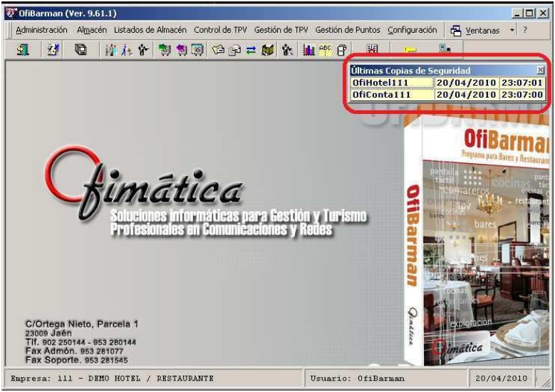The width and height of the screenshot is (555, 392).
Task: Click the 23:07:01 time cell
Action: [x=522, y=83]
